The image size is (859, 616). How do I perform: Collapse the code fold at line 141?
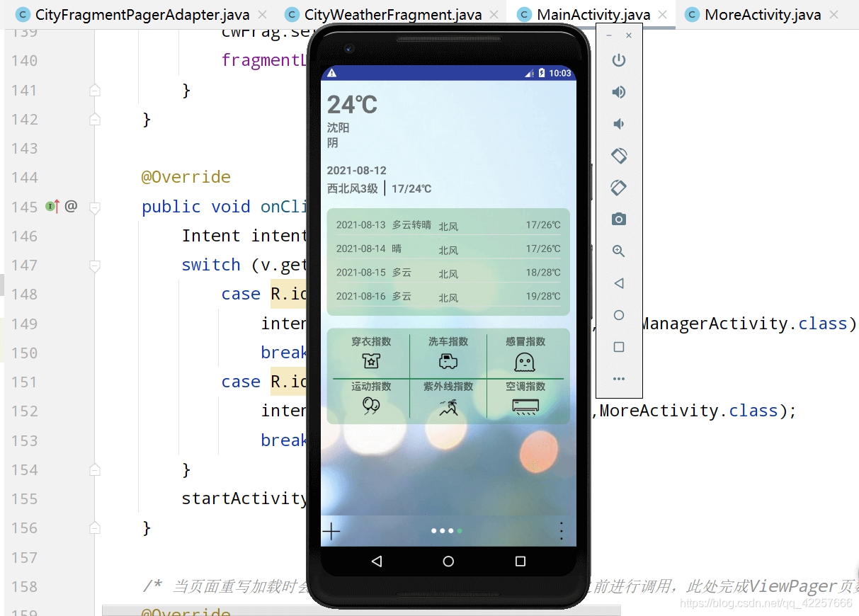pyautogui.click(x=94, y=90)
